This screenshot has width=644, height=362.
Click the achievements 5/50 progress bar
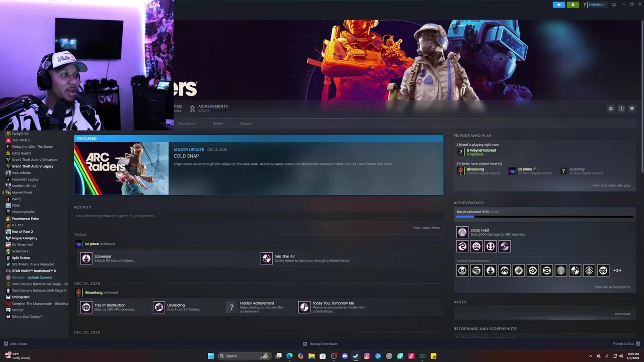544,217
